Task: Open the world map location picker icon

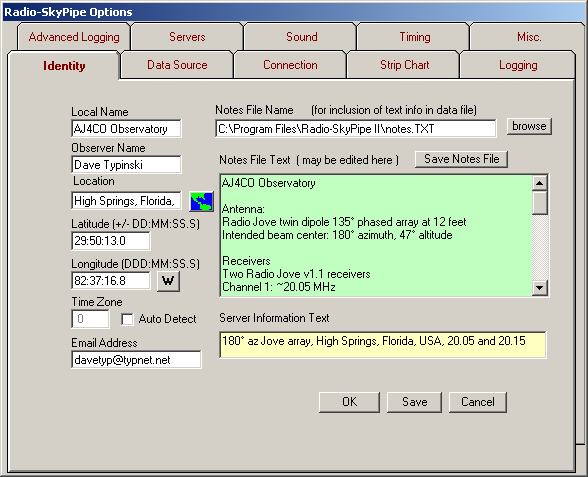Action: [201, 201]
